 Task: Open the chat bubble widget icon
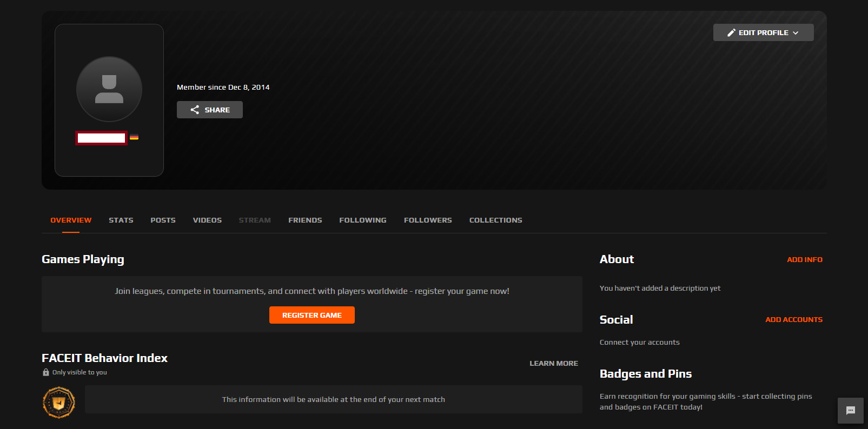[x=851, y=411]
